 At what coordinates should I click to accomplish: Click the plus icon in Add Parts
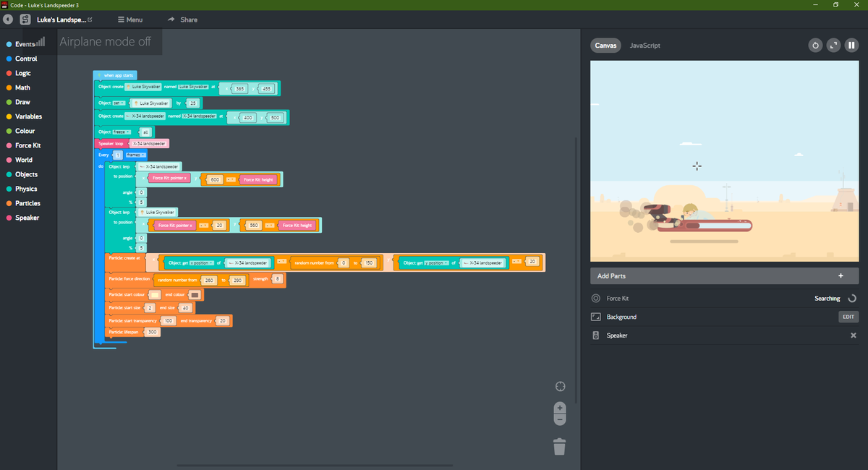841,276
